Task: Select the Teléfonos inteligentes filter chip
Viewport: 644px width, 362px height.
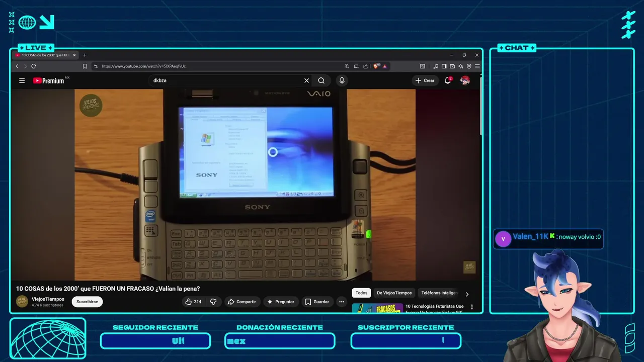Action: pyautogui.click(x=439, y=293)
